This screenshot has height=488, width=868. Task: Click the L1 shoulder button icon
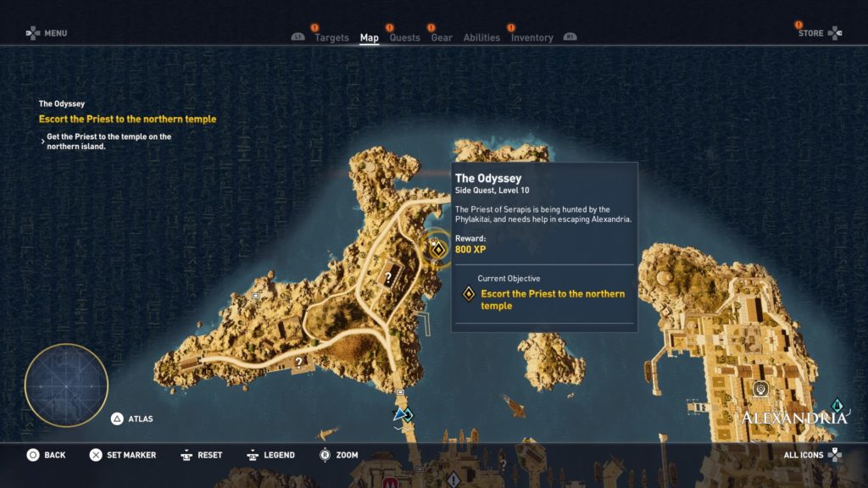coord(298,37)
